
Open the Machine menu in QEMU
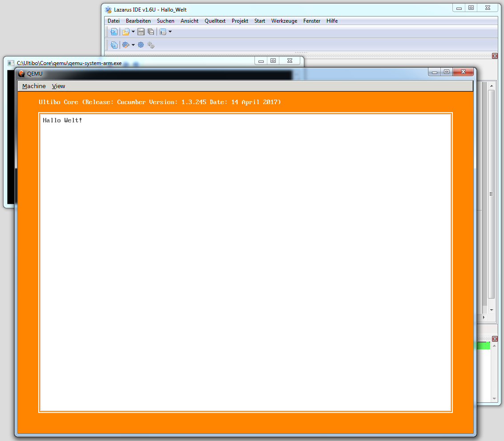point(34,86)
